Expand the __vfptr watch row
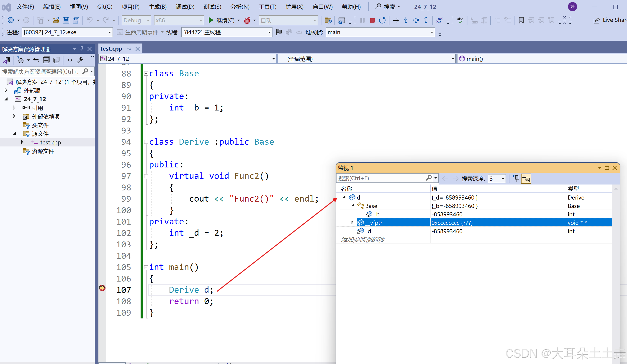627x364 pixels. coord(352,222)
